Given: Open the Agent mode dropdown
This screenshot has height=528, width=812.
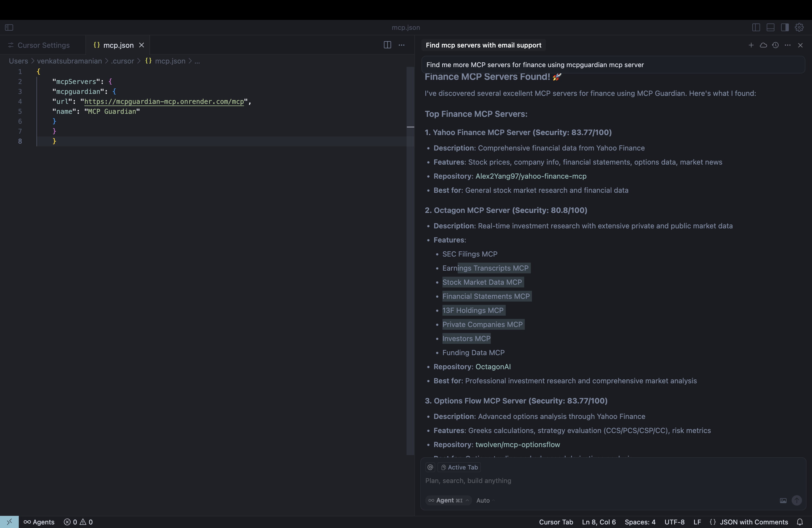Looking at the screenshot, I should click(449, 500).
